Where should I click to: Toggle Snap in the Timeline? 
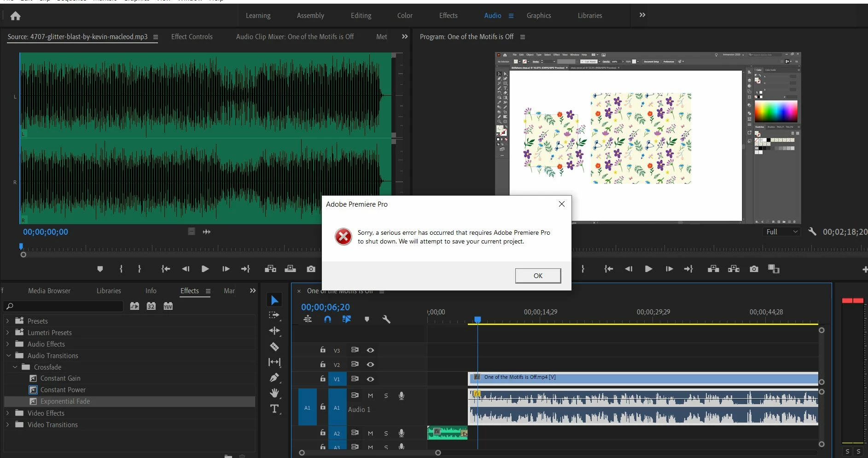pyautogui.click(x=327, y=319)
